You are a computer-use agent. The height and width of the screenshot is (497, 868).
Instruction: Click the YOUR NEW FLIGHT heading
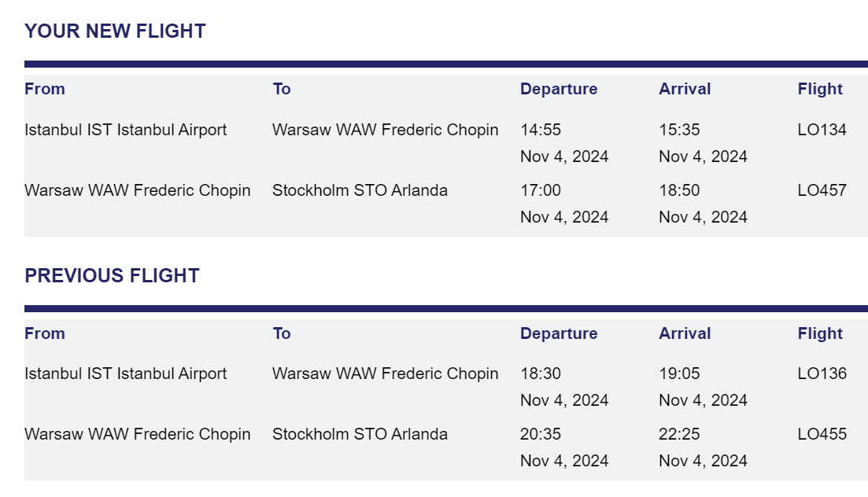click(115, 31)
